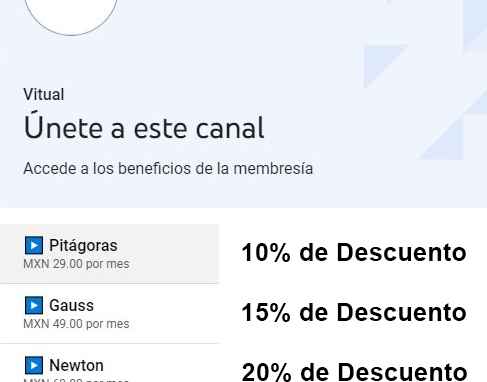487x382 pixels.
Task: Click the Vitual channel name
Action: coord(44,94)
